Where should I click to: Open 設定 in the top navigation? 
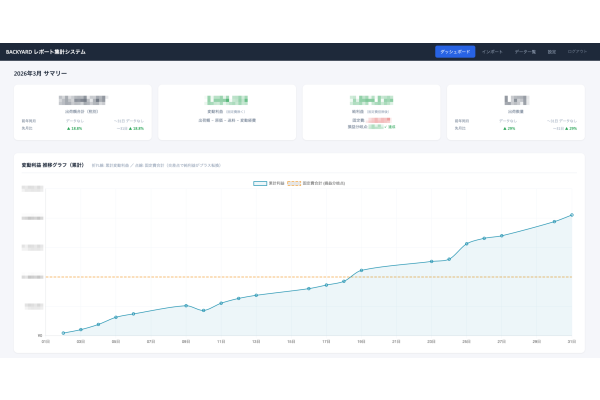[551, 51]
